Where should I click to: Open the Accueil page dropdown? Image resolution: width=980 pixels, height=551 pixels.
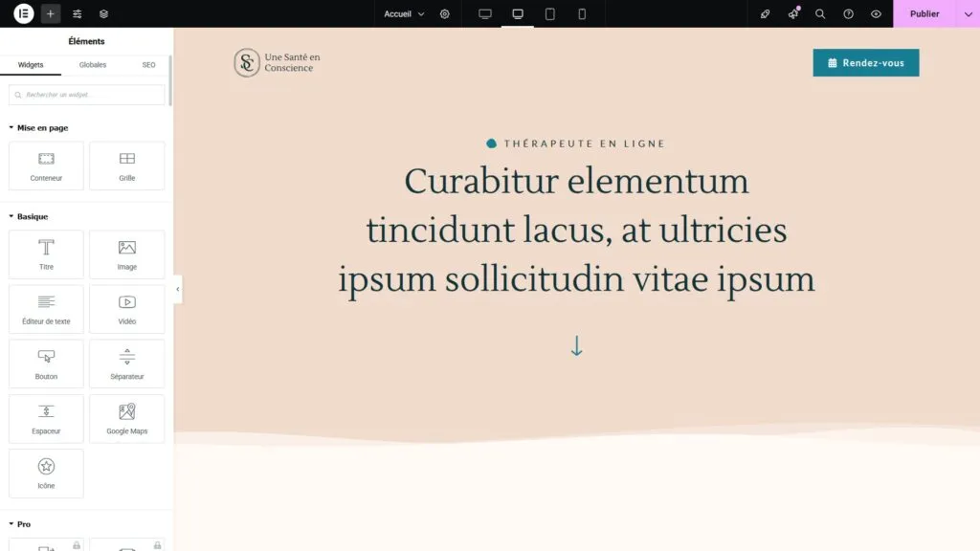pyautogui.click(x=403, y=14)
